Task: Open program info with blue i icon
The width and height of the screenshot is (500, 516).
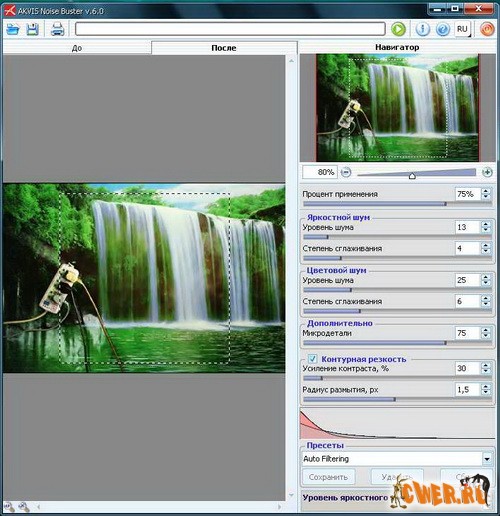Action: pos(422,29)
